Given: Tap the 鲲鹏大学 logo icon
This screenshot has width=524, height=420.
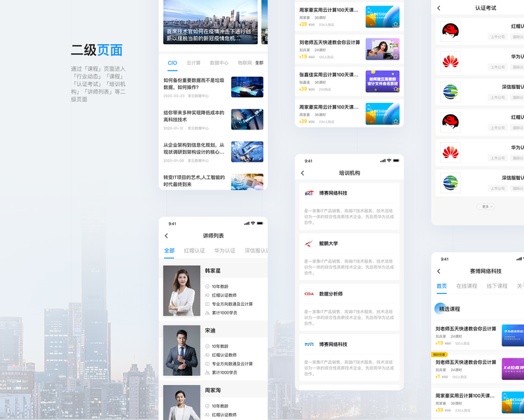Looking at the screenshot, I should click(309, 244).
